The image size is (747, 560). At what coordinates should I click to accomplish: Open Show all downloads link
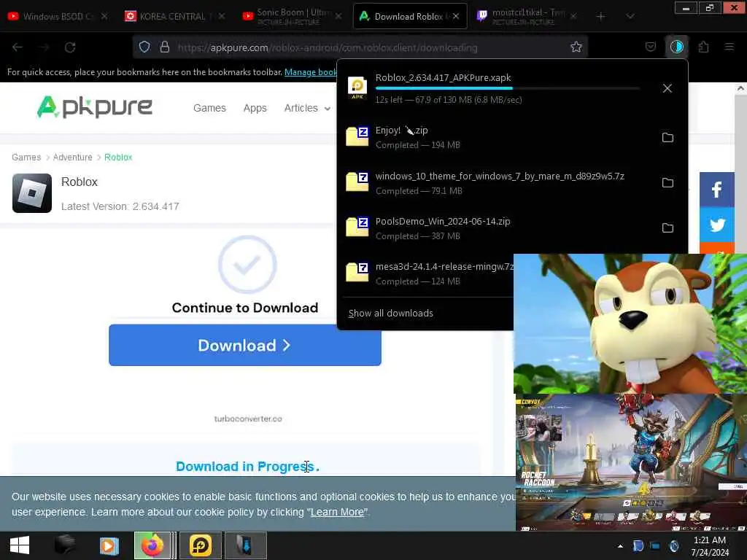point(391,314)
